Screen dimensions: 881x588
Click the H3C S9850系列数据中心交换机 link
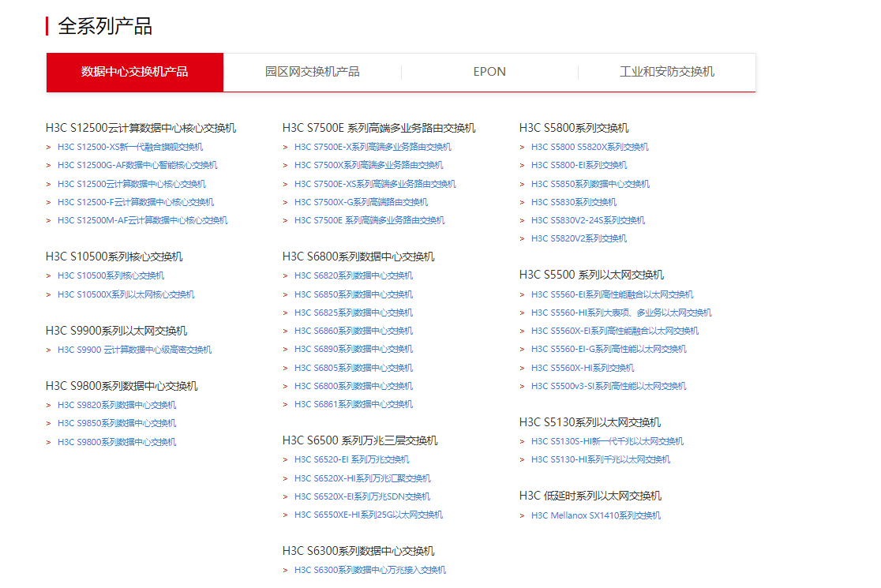(117, 424)
